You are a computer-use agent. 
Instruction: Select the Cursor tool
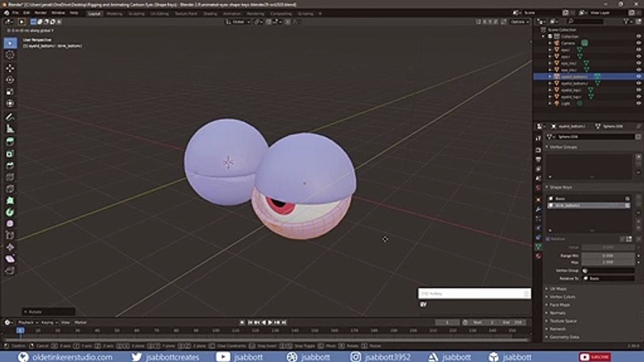(10, 54)
